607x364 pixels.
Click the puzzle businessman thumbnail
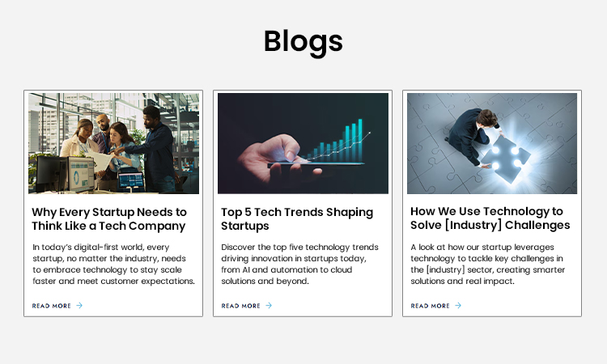492,143
